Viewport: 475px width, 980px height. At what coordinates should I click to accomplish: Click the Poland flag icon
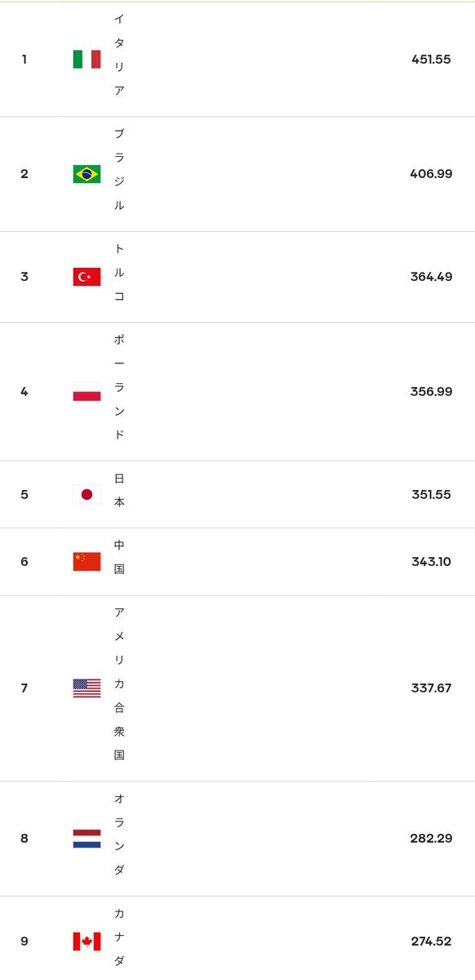pos(87,392)
